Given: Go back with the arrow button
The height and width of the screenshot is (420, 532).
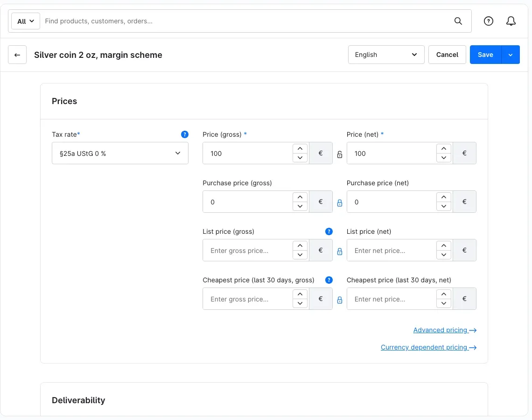Looking at the screenshot, I should click(x=17, y=55).
